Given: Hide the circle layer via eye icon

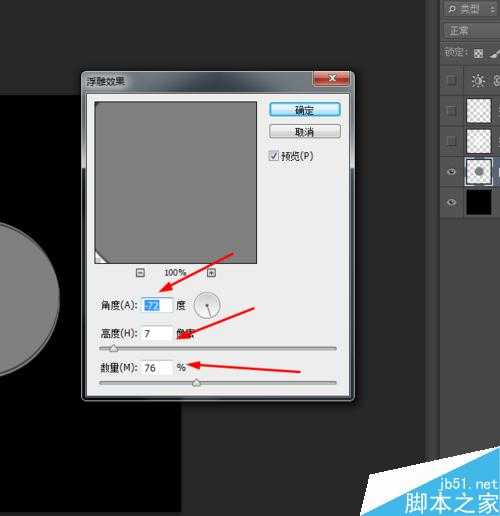Looking at the screenshot, I should tap(451, 172).
